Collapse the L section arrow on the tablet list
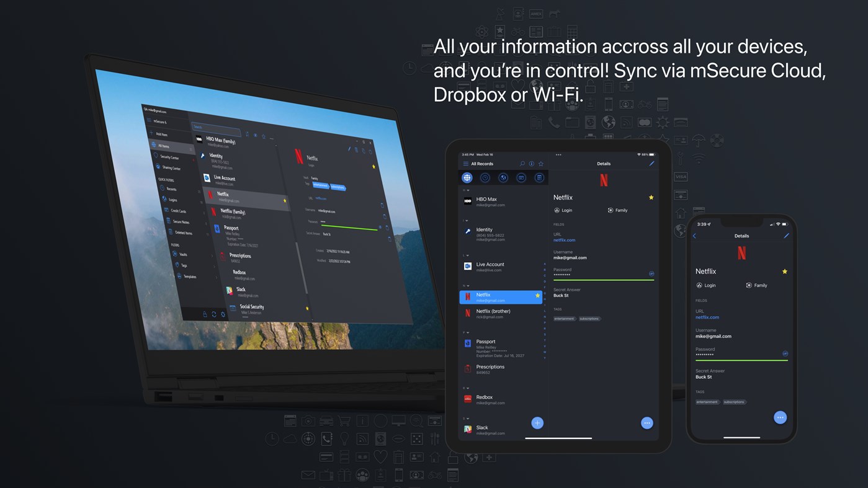The height and width of the screenshot is (488, 868). [x=468, y=255]
